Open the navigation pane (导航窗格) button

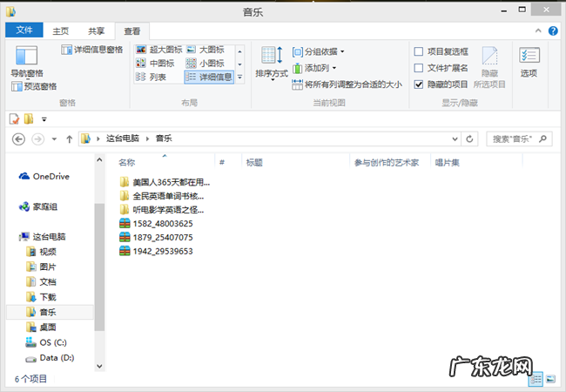(27, 61)
